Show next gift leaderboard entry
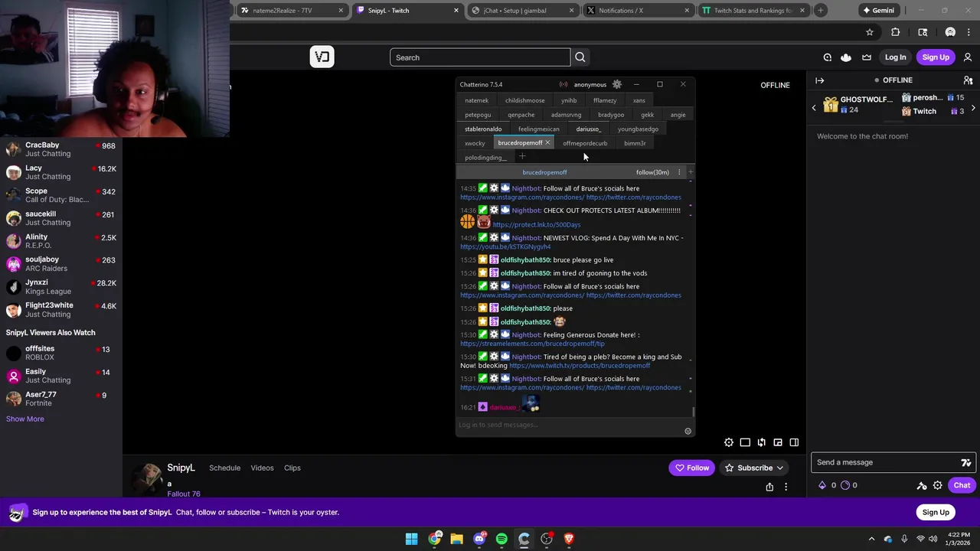The height and width of the screenshot is (551, 980). 973,108
